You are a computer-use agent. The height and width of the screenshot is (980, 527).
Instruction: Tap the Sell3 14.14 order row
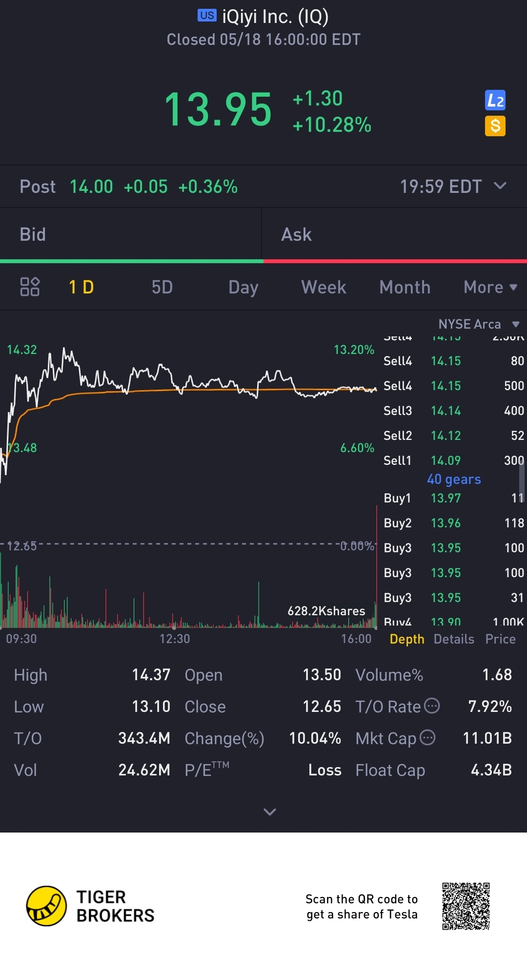(454, 411)
